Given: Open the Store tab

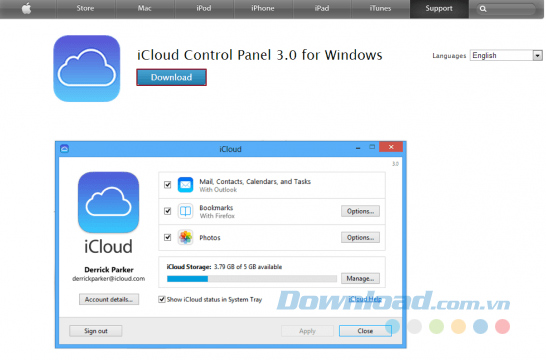Looking at the screenshot, I should (x=85, y=8).
